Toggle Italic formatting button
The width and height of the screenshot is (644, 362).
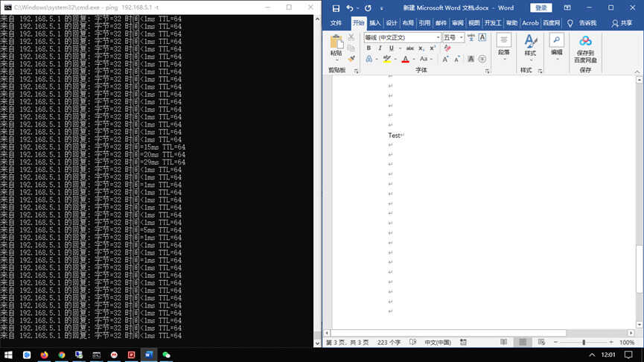pyautogui.click(x=380, y=48)
